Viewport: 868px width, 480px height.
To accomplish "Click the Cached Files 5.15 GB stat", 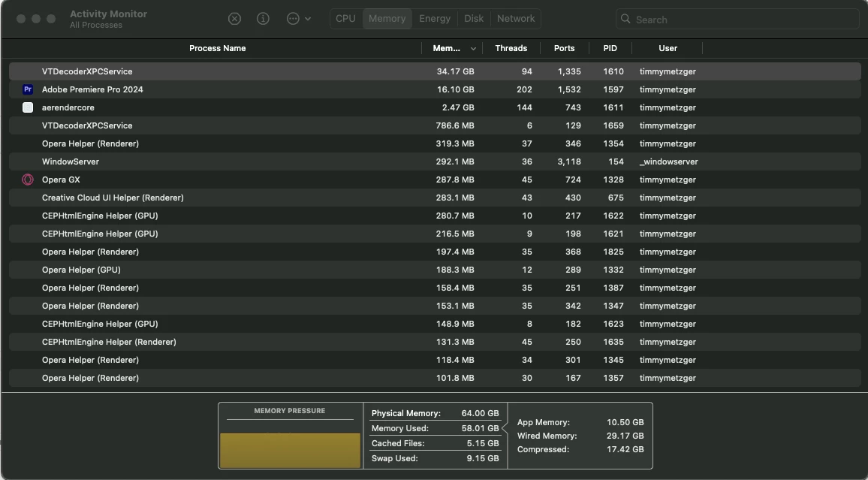I will 435,443.
